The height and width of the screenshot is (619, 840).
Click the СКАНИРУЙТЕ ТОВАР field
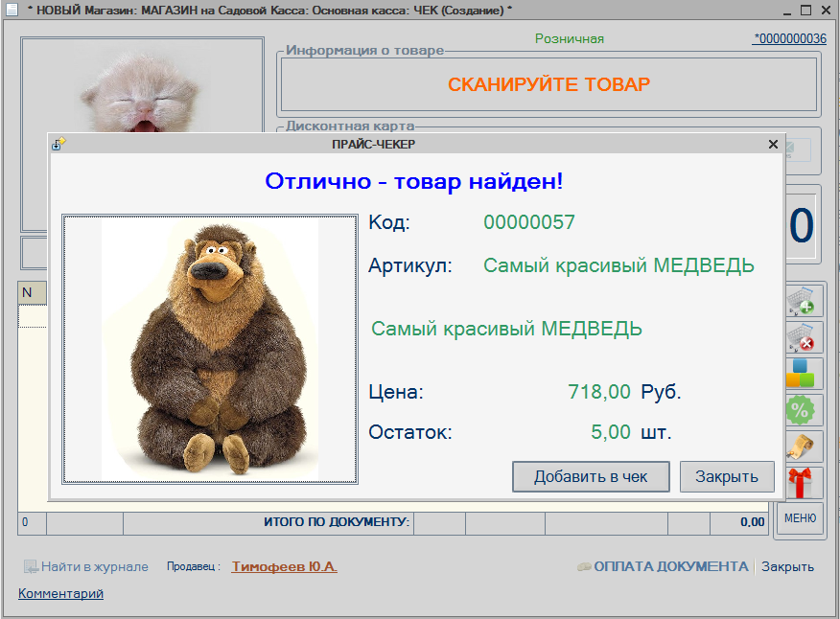549,84
